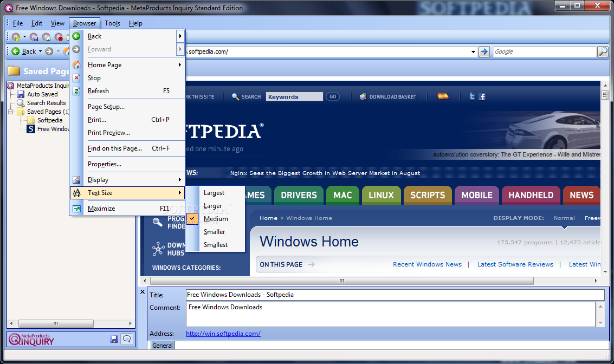This screenshot has width=614, height=364.
Task: Click the LINUX category button on Softpedia
Action: [x=381, y=195]
